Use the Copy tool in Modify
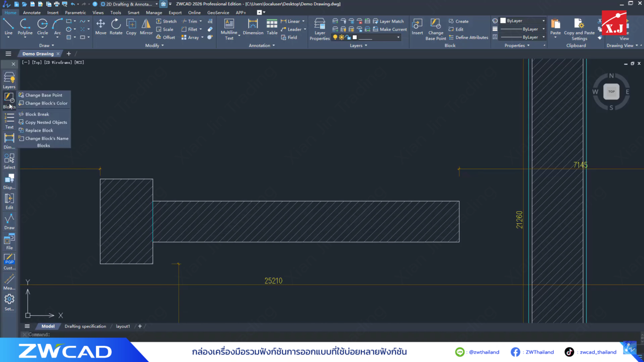644x362 pixels. 131,27
